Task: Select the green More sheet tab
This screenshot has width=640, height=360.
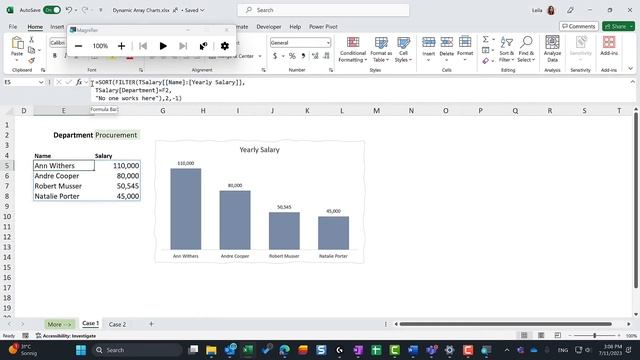Action: (x=60, y=324)
